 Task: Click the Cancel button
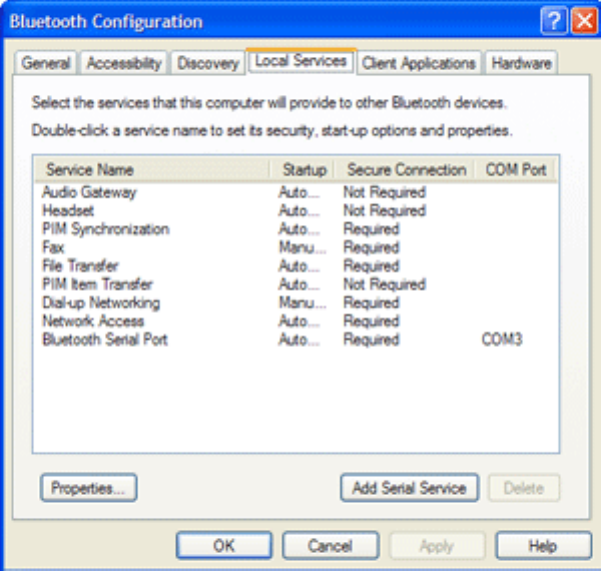pyautogui.click(x=330, y=546)
